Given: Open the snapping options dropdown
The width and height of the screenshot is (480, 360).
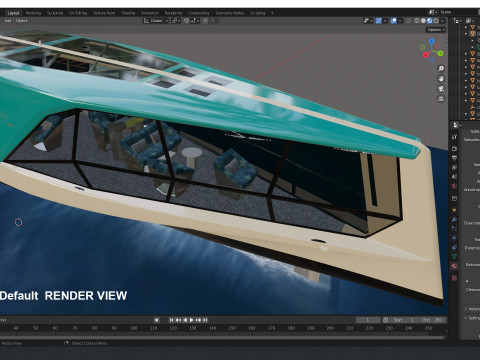Looking at the screenshot, I should (x=195, y=21).
